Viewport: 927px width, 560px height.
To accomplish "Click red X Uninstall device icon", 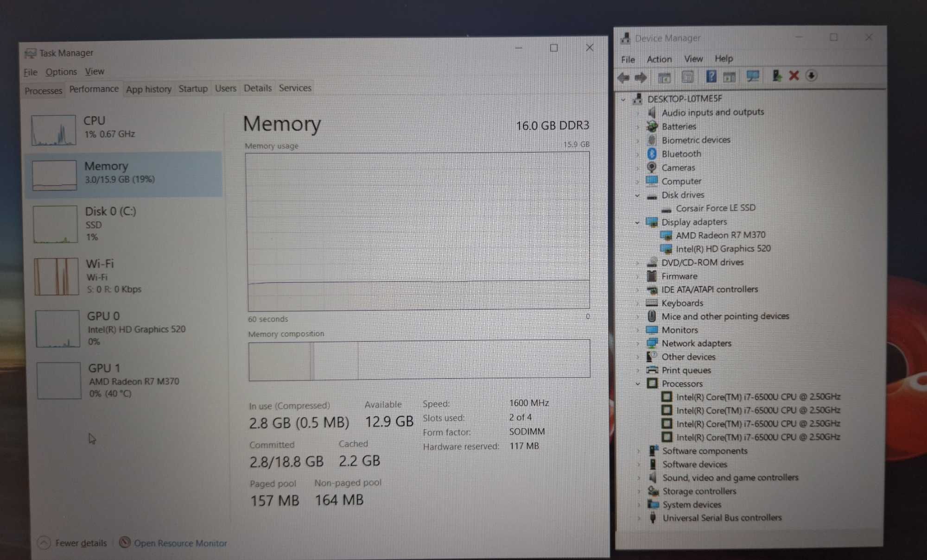I will (794, 76).
